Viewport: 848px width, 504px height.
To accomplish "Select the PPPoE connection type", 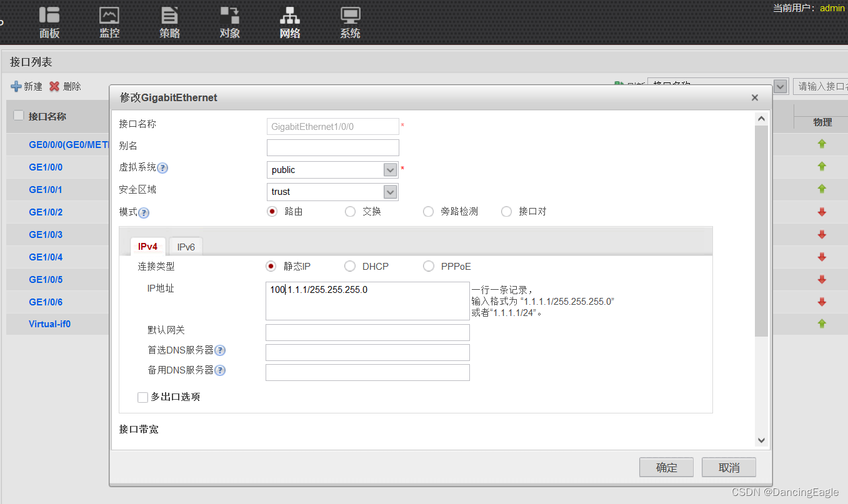I will (x=428, y=266).
